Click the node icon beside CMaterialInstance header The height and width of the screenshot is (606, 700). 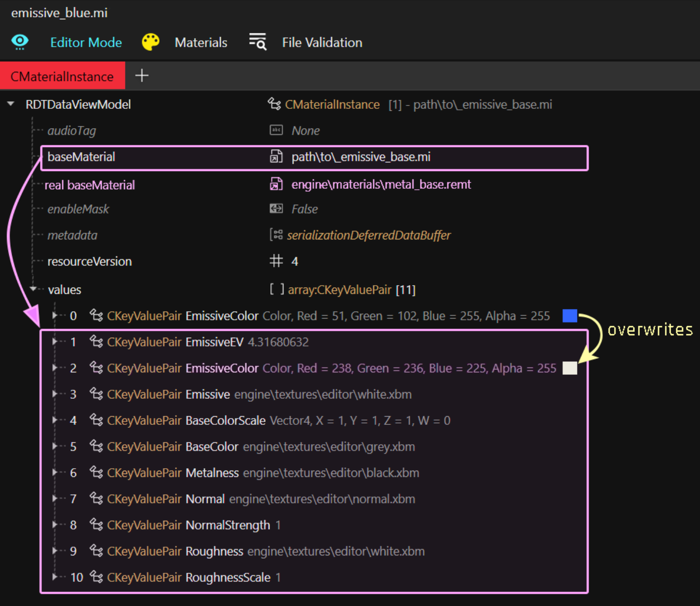pos(274,104)
